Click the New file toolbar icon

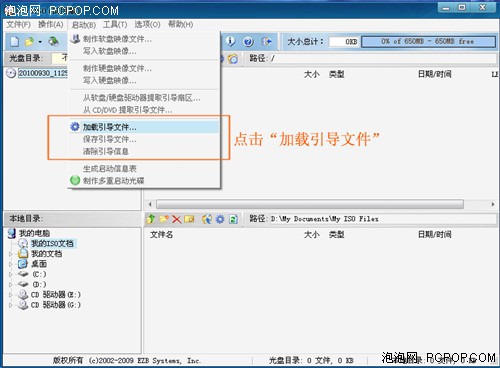click(x=15, y=41)
